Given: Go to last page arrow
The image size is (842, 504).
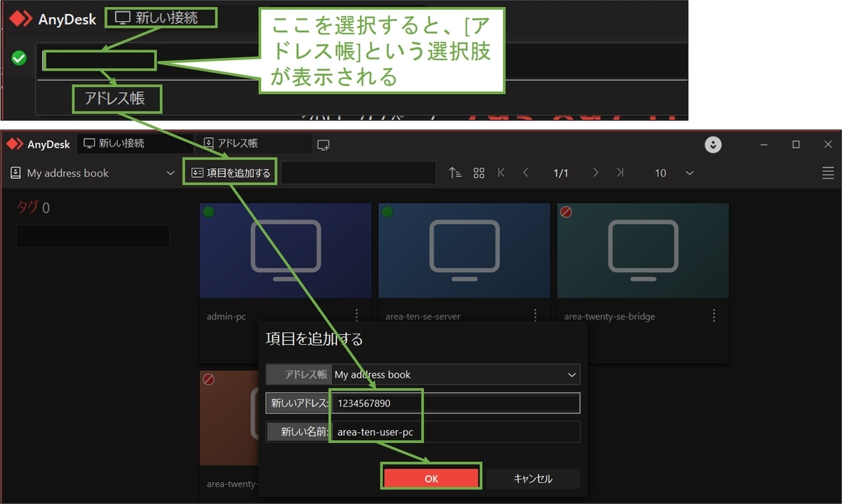Looking at the screenshot, I should point(620,172).
